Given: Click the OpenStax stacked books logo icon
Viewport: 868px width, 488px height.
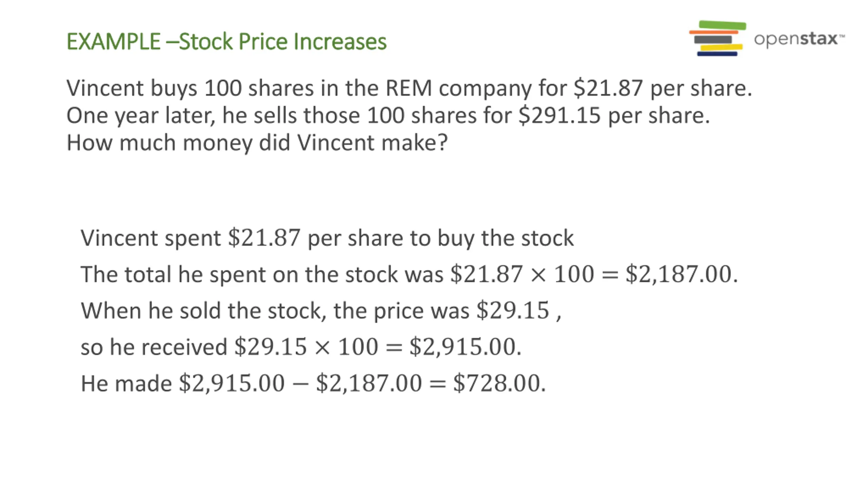Looking at the screenshot, I should pos(717,38).
